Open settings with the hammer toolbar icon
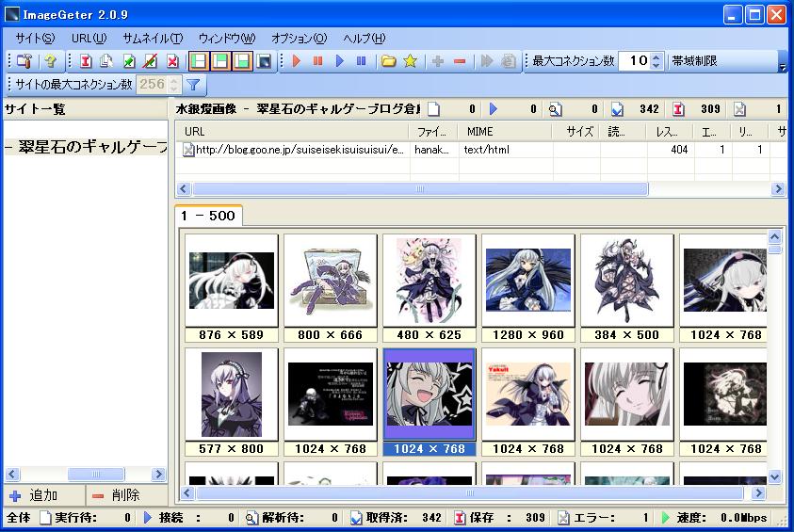794x532 pixels. click(24, 61)
